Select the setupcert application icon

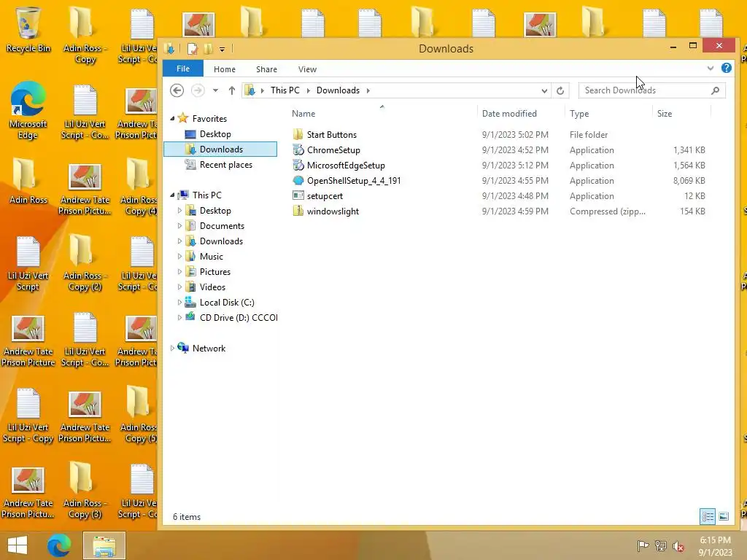[298, 195]
